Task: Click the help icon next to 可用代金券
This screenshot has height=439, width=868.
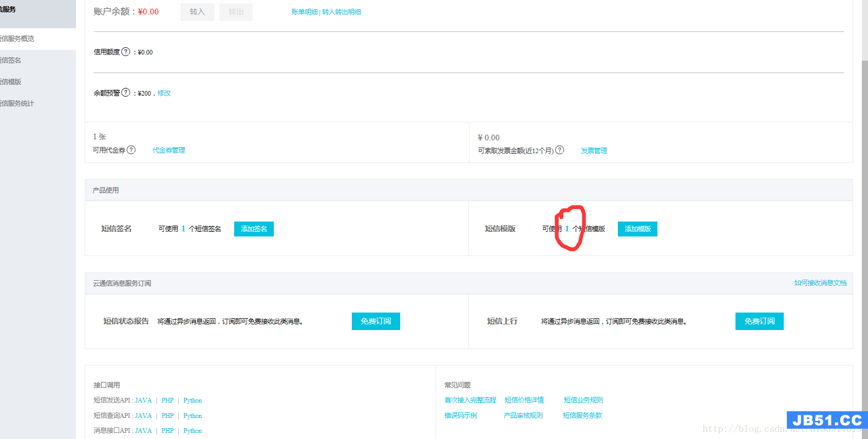Action: pyautogui.click(x=131, y=150)
